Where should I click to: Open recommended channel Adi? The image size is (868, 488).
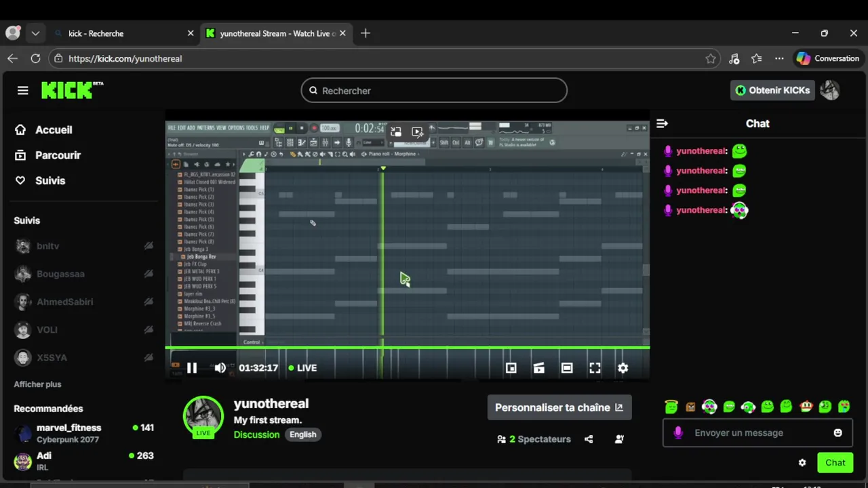click(x=84, y=461)
